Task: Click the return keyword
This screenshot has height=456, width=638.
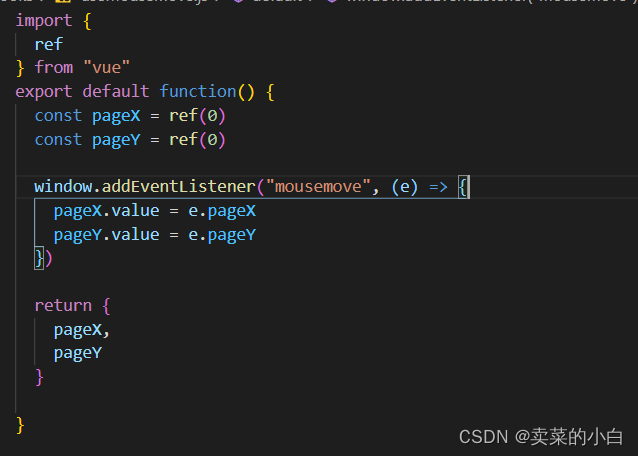Action: point(63,305)
